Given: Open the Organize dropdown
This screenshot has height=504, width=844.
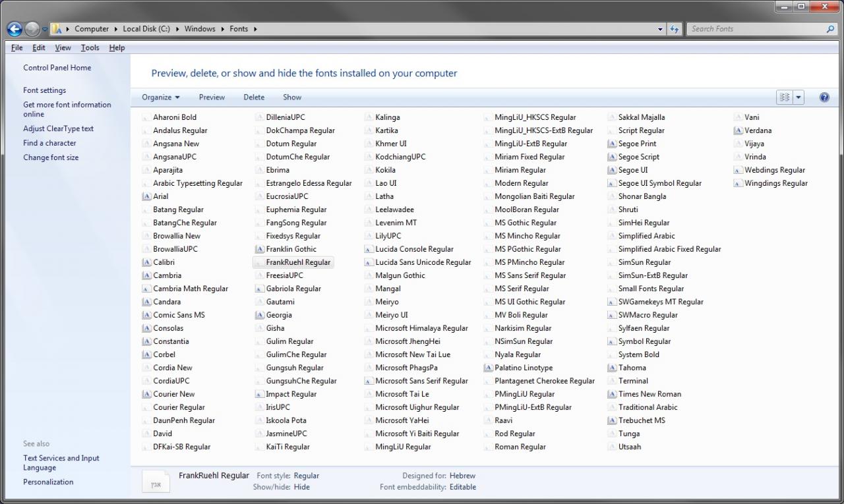Looking at the screenshot, I should (161, 97).
